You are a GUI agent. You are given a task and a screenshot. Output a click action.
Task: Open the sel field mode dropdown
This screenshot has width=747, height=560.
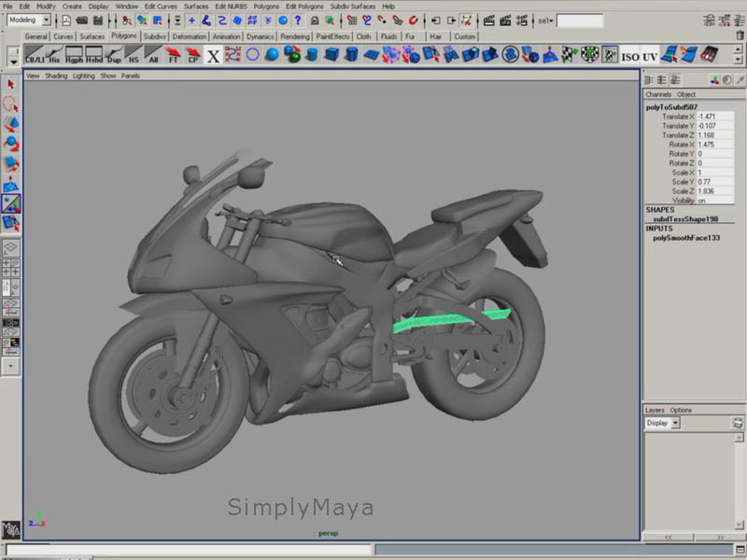pos(545,21)
